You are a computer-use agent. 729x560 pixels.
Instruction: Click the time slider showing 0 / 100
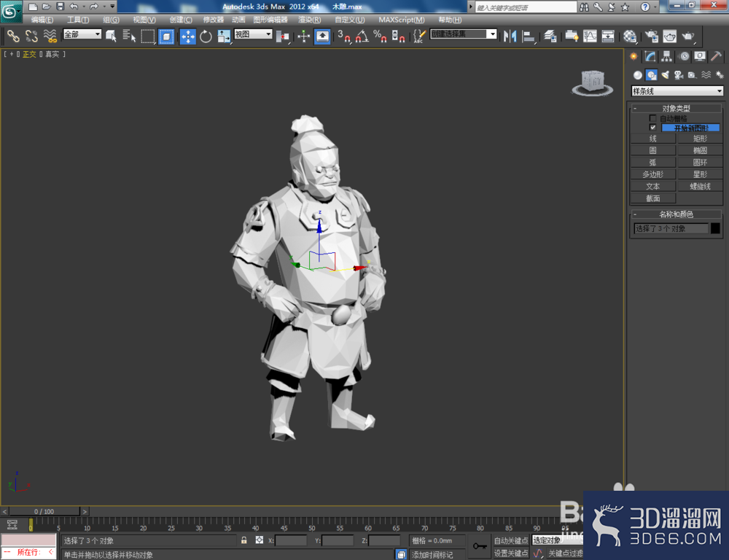(x=44, y=511)
